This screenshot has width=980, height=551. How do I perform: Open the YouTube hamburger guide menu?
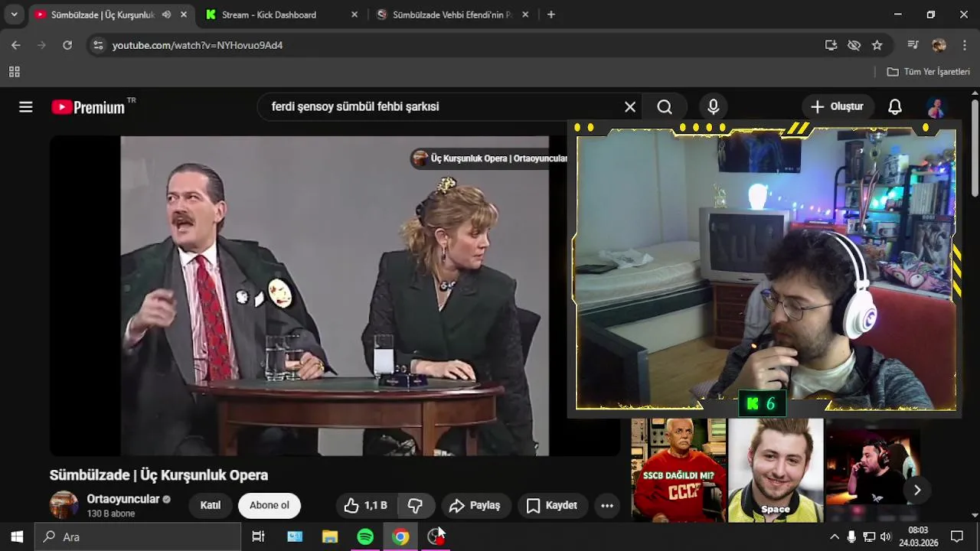pyautogui.click(x=26, y=107)
